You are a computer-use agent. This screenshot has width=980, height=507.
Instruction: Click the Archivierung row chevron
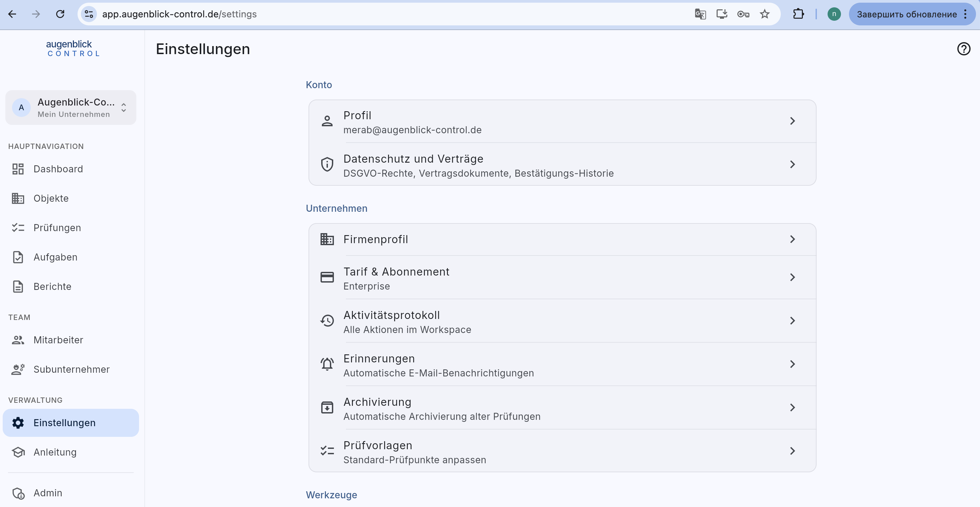792,407
